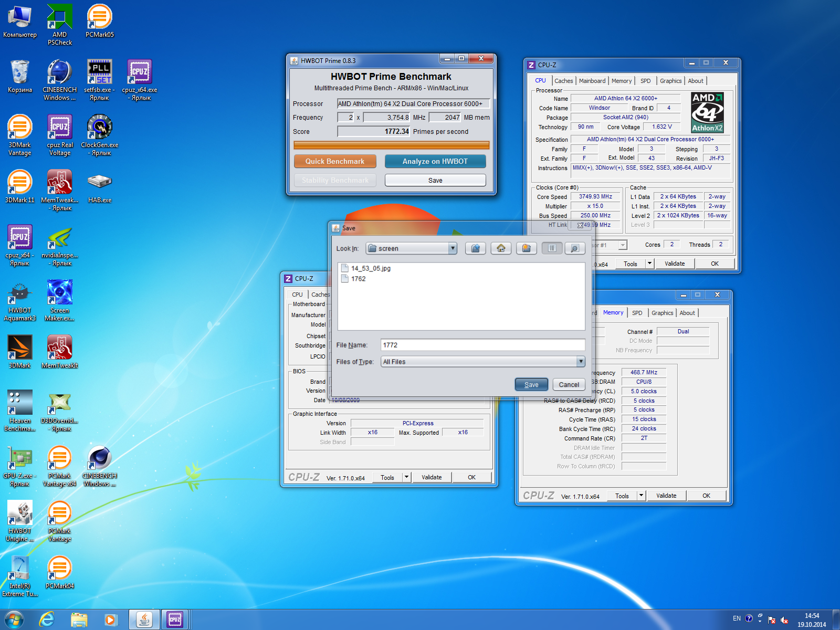Open HWBOT Aquamark3 desktop icon
The width and height of the screenshot is (840, 630).
point(20,300)
